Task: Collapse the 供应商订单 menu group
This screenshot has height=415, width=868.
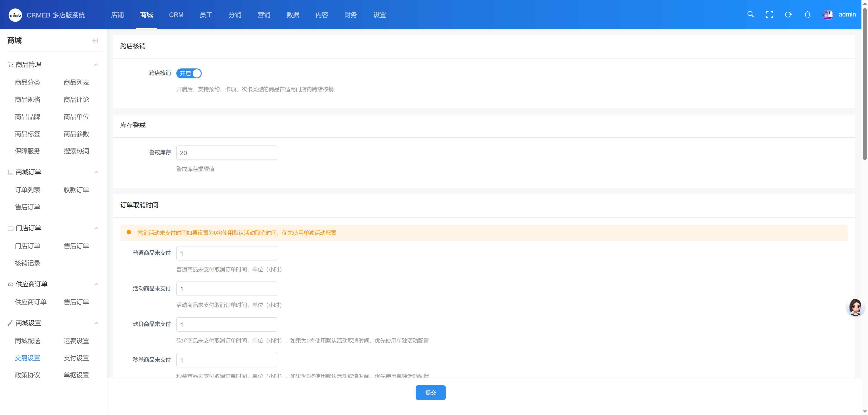Action: click(96, 284)
